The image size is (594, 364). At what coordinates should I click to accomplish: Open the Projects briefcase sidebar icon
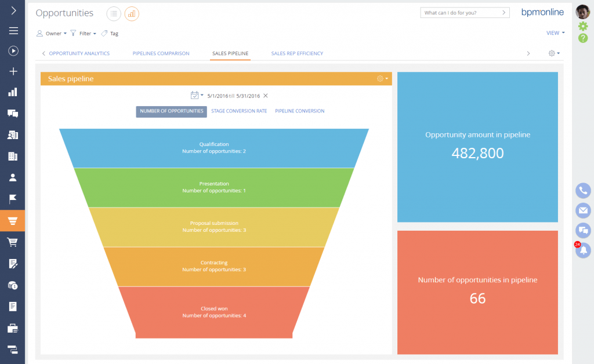pyautogui.click(x=13, y=328)
